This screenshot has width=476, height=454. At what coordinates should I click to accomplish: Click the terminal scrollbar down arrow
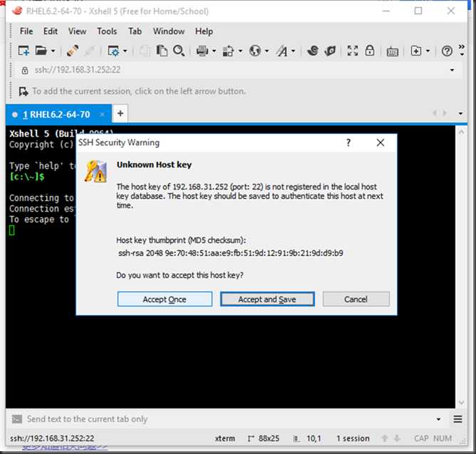pos(461,403)
